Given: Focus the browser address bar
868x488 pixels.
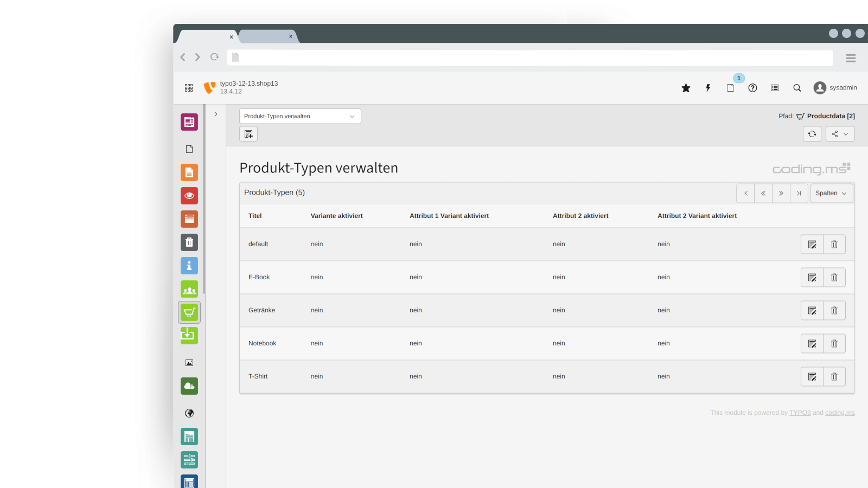Looking at the screenshot, I should click(x=529, y=57).
